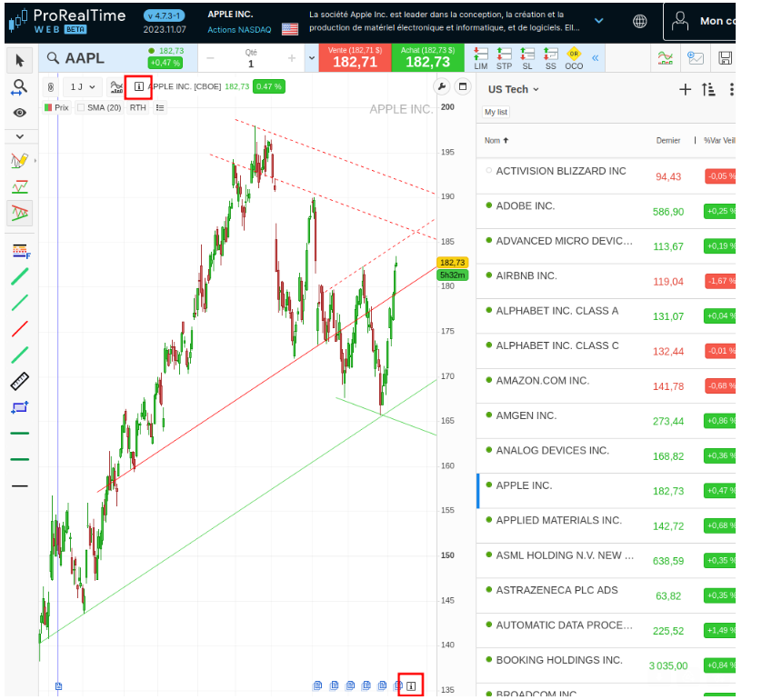The height and width of the screenshot is (700, 762).
Task: Select the arrow cursor tool
Action: (x=19, y=61)
